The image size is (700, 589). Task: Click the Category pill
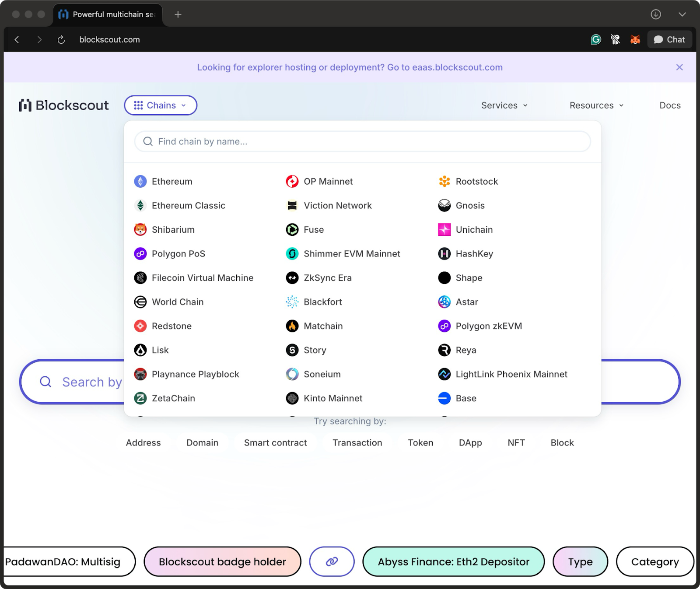pyautogui.click(x=655, y=562)
